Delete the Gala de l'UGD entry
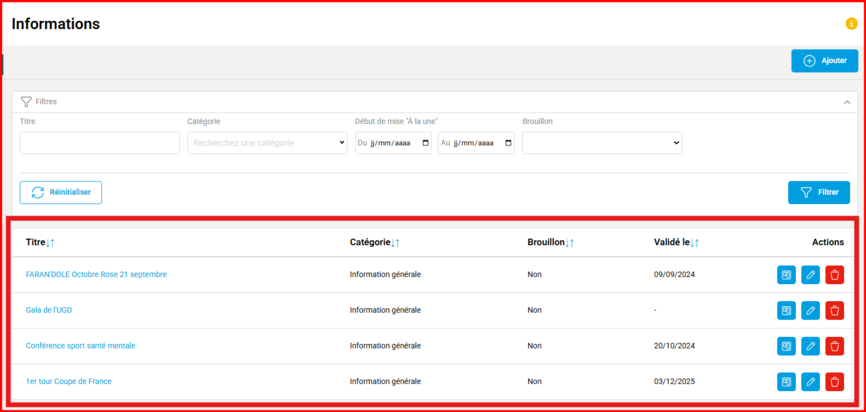866x412 pixels. tap(834, 310)
